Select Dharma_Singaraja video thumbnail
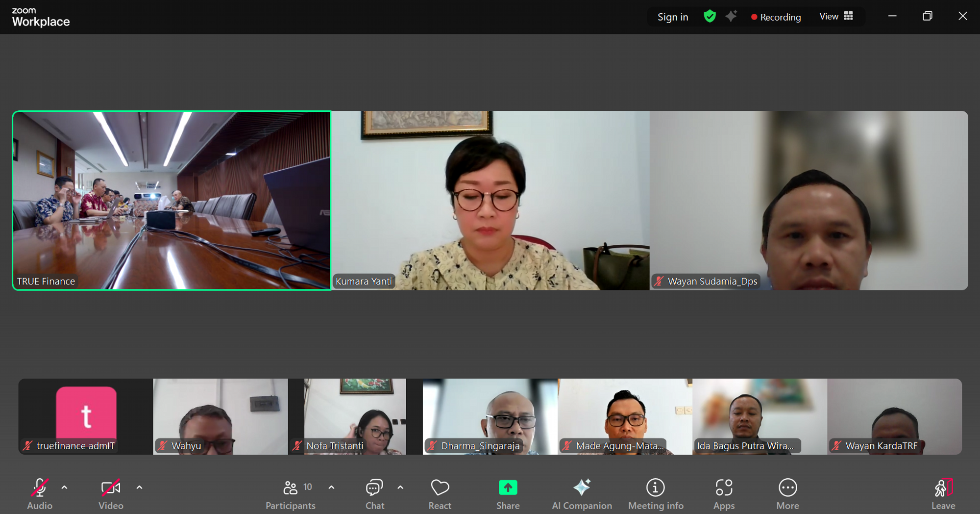Screen dimensions: 980x514 pyautogui.click(x=490, y=416)
